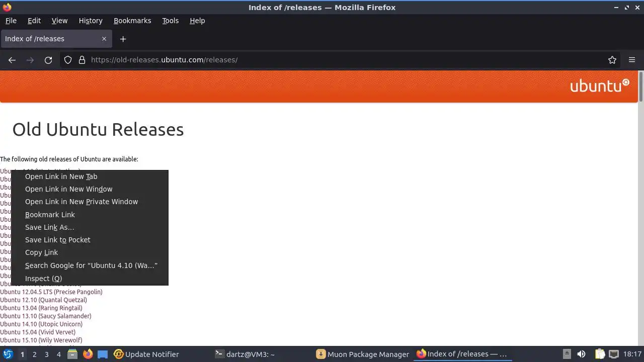
Task: Launch Firefox from the panel quicklaunch
Action: [x=88, y=354]
